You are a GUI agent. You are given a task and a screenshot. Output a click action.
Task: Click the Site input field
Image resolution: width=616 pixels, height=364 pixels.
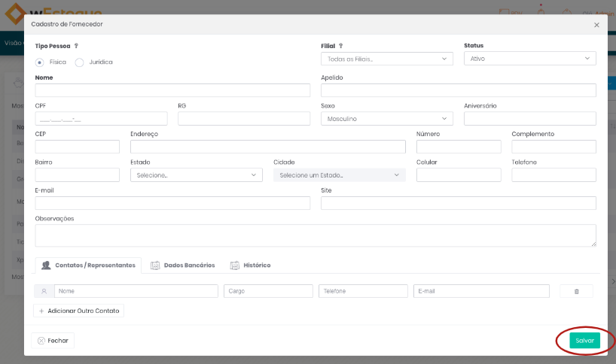(459, 203)
